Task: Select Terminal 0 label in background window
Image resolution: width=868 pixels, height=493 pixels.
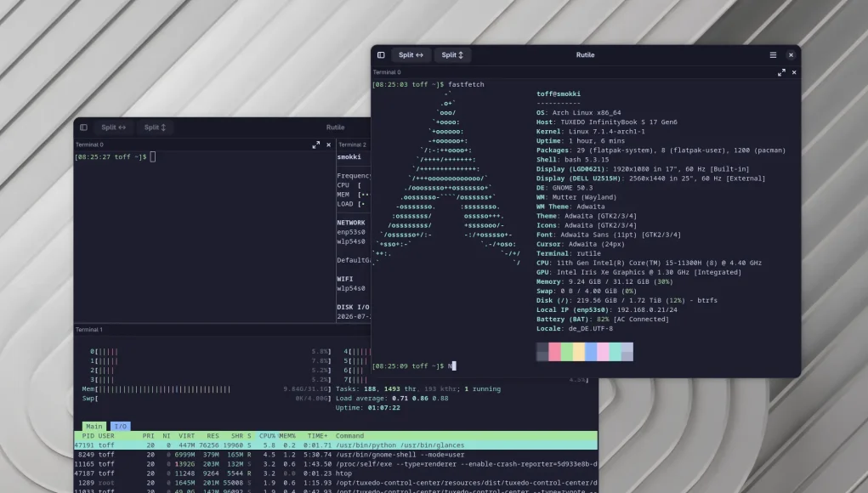Action: tap(89, 145)
